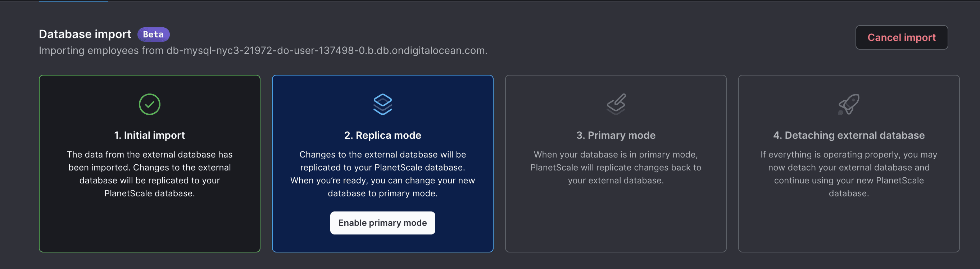Viewport: 980px width, 269px height.
Task: Click the digitalocean hostname in the import subtitle
Action: coord(326,51)
